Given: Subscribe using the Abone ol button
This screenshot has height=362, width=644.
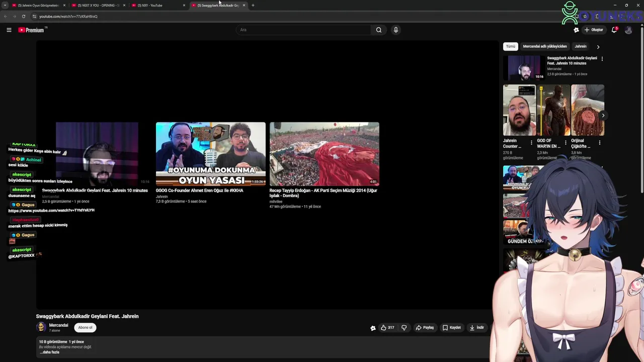Looking at the screenshot, I should 85,327.
